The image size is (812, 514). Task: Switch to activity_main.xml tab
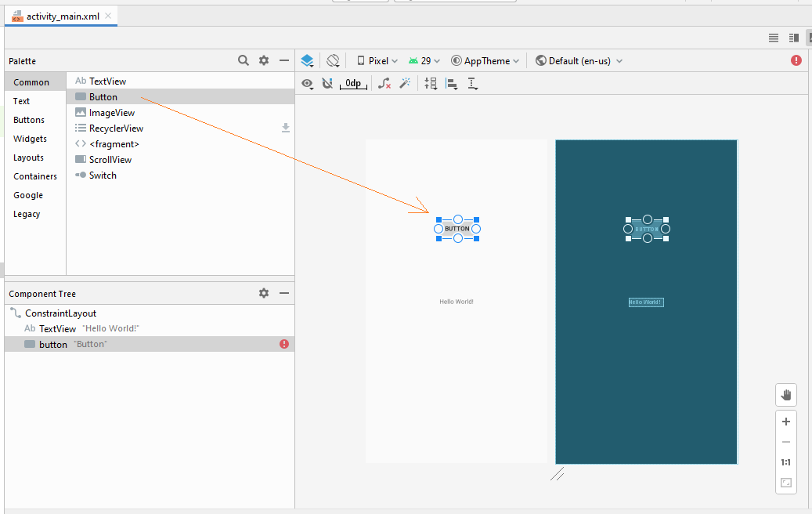tap(63, 16)
